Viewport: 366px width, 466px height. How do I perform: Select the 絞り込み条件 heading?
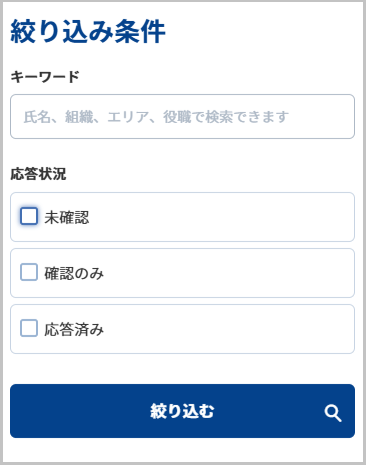pyautogui.click(x=88, y=32)
